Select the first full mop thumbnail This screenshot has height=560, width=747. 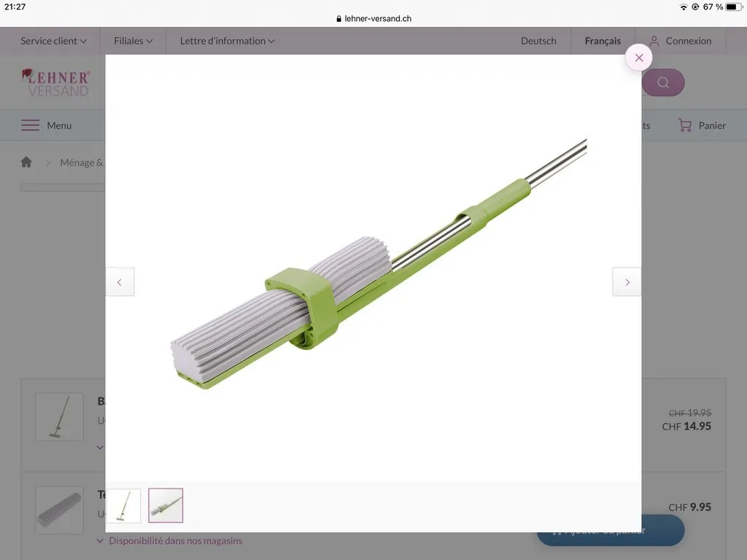(x=123, y=505)
